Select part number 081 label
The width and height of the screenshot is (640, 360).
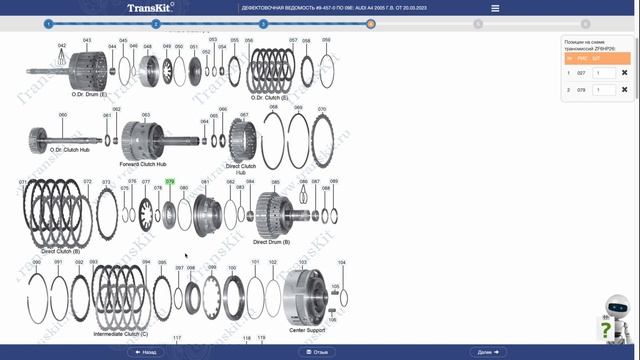(x=205, y=182)
